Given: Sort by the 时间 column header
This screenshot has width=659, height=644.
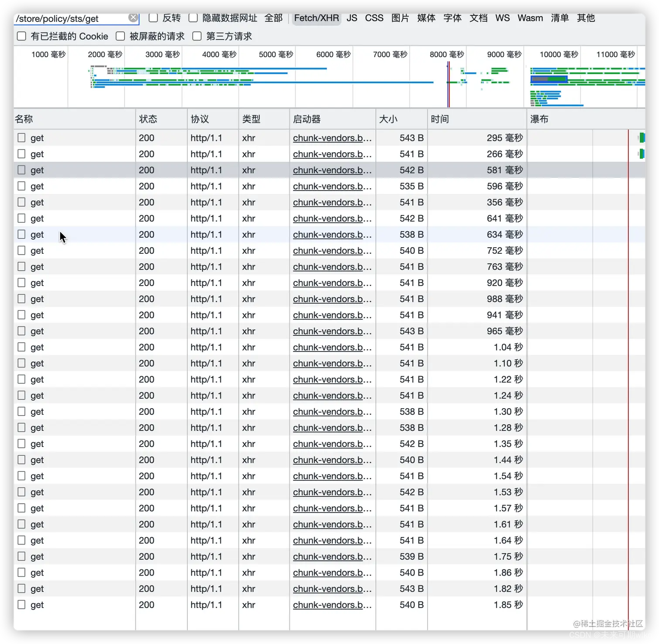Looking at the screenshot, I should [x=477, y=119].
